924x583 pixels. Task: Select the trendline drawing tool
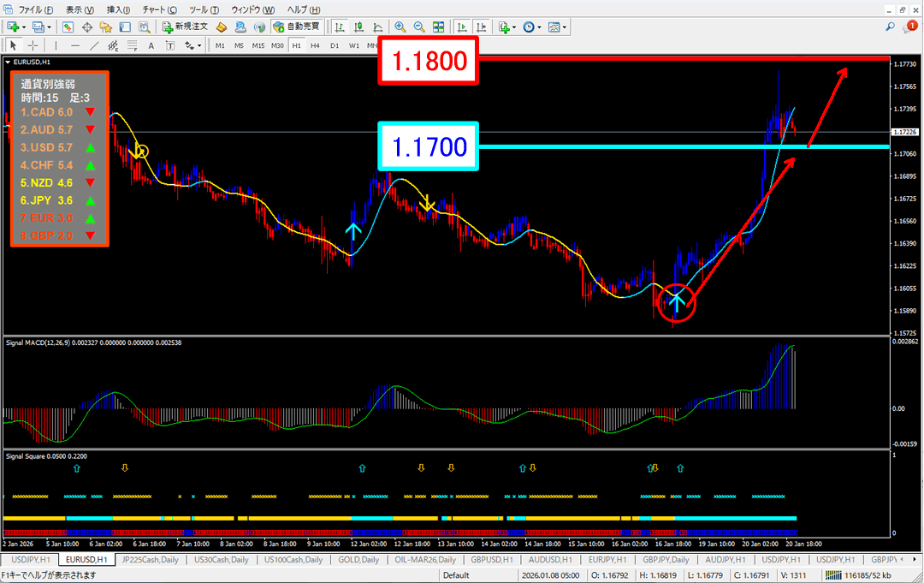95,45
